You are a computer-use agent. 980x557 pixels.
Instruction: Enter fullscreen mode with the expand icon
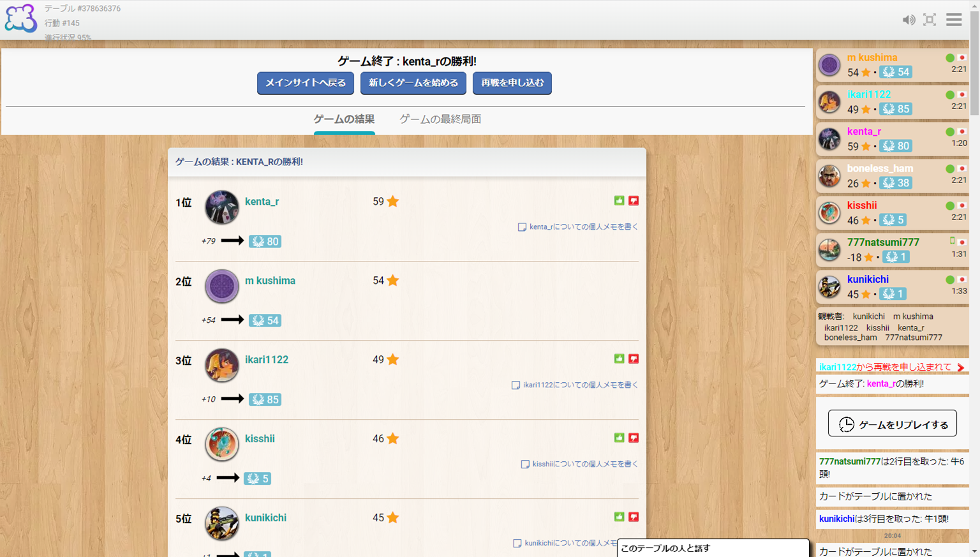(930, 20)
